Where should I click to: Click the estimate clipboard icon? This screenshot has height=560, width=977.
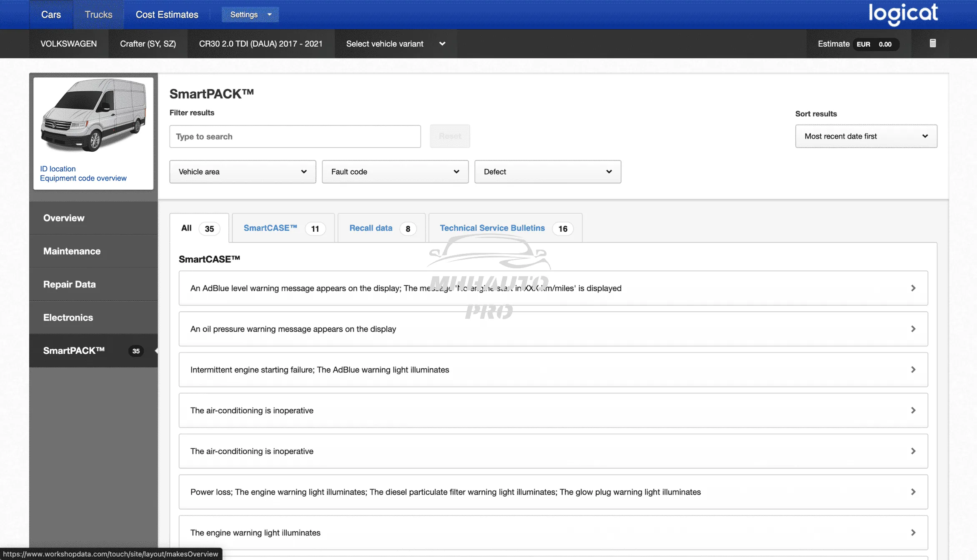tap(933, 43)
